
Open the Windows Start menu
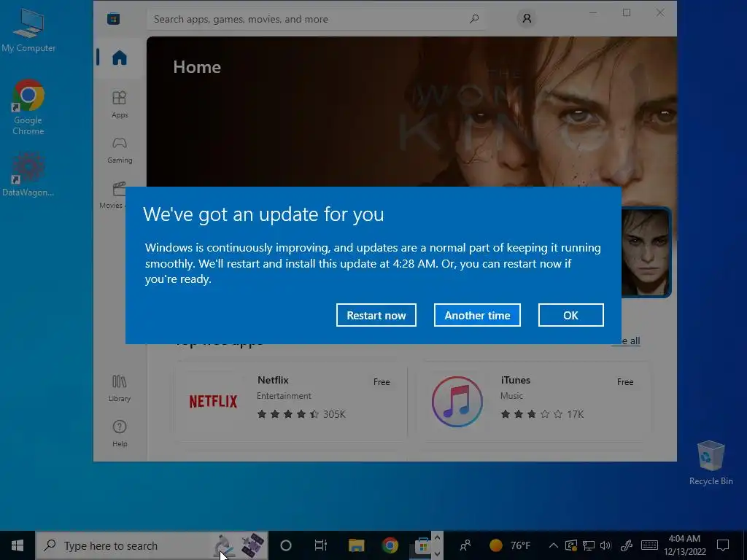(x=18, y=545)
